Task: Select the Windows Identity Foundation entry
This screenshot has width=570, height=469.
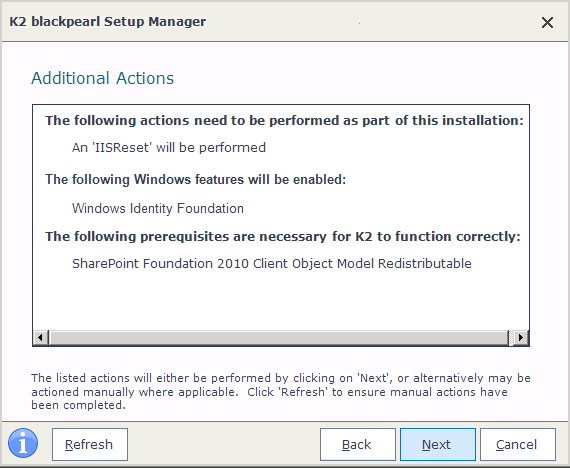Action: click(158, 208)
